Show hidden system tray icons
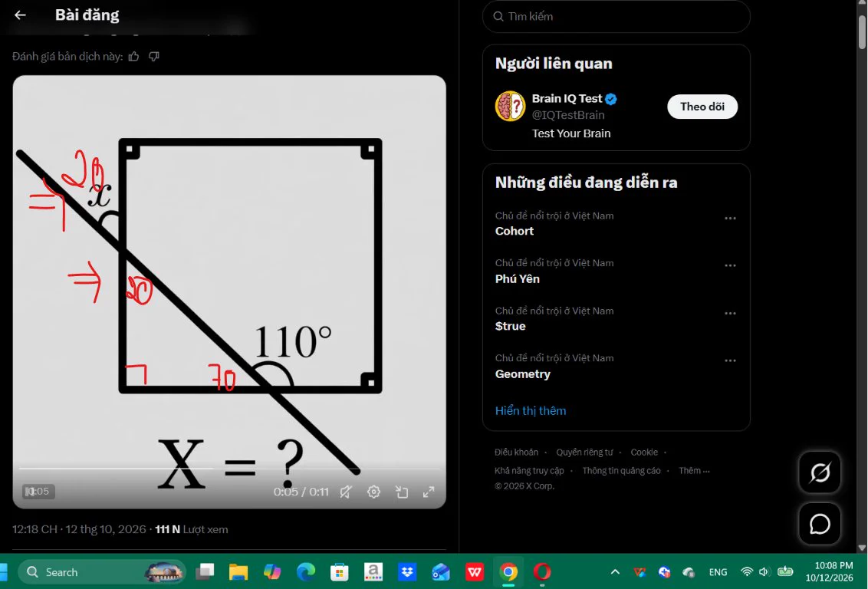The image size is (868, 589). coord(615,572)
